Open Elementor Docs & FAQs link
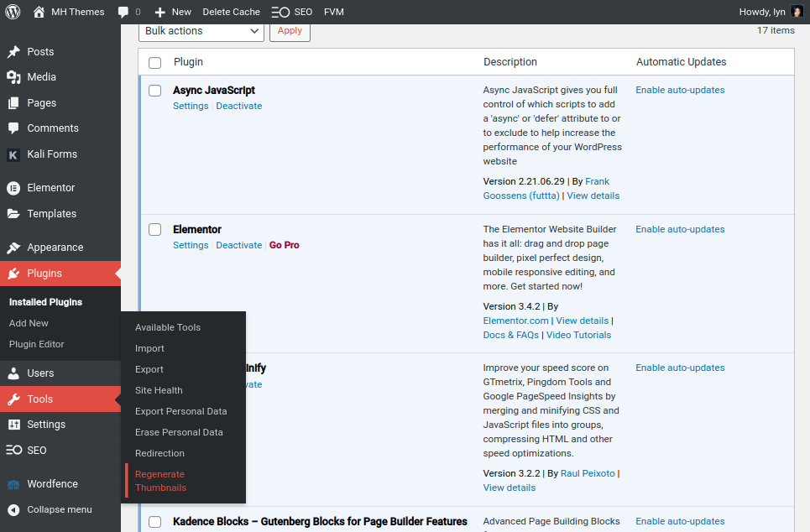This screenshot has height=532, width=810. [511, 335]
